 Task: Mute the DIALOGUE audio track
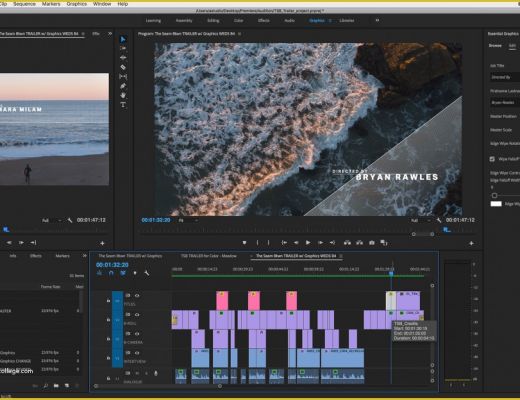(x=137, y=373)
